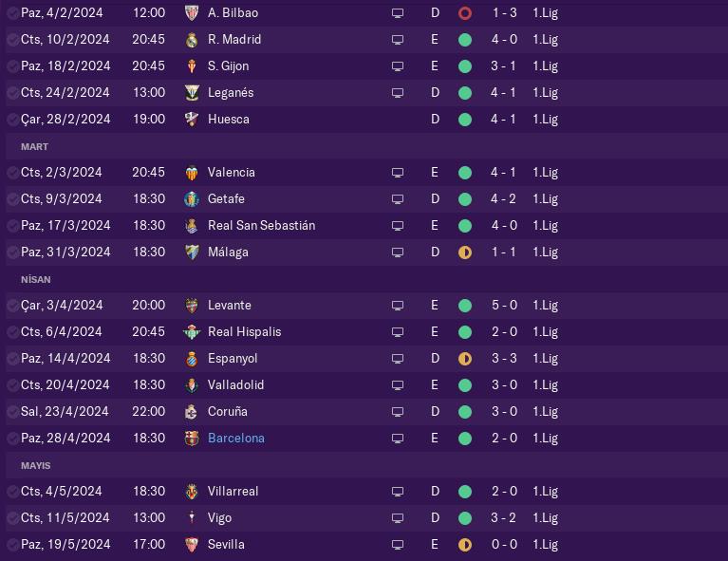Click the Valencia club crest icon
Screen dimensions: 728x561
pos(191,173)
